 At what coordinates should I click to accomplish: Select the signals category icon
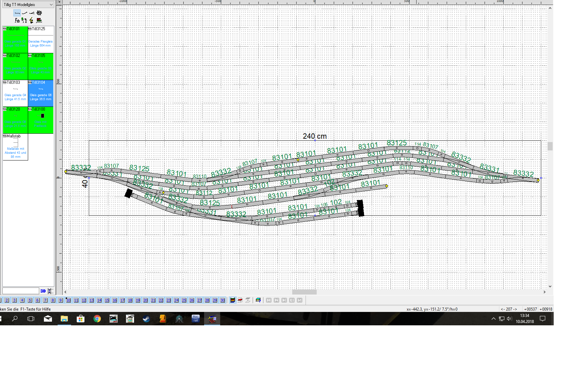tap(24, 20)
